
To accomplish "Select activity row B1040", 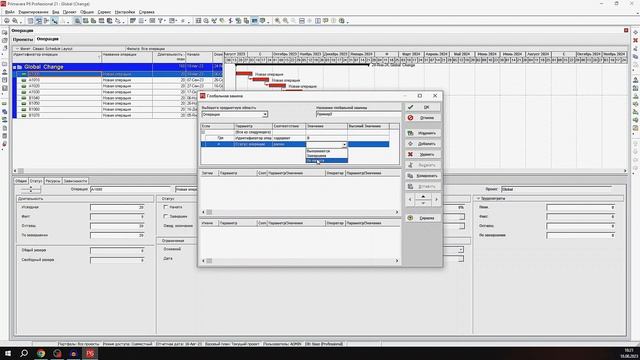I will click(118, 98).
